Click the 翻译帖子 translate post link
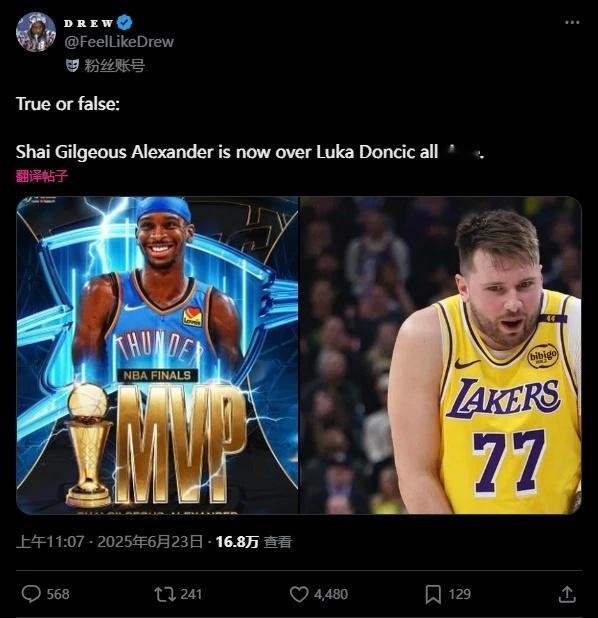The width and height of the screenshot is (598, 618). click(x=42, y=175)
